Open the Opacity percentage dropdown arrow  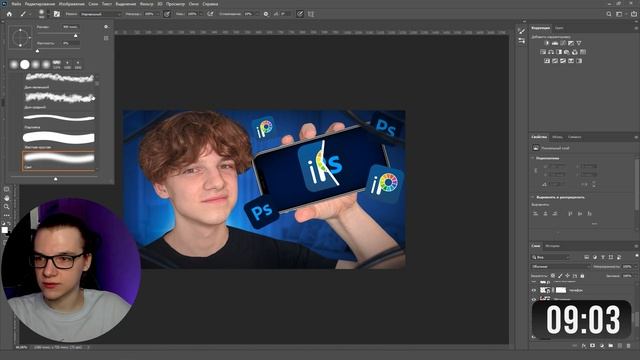(158, 14)
